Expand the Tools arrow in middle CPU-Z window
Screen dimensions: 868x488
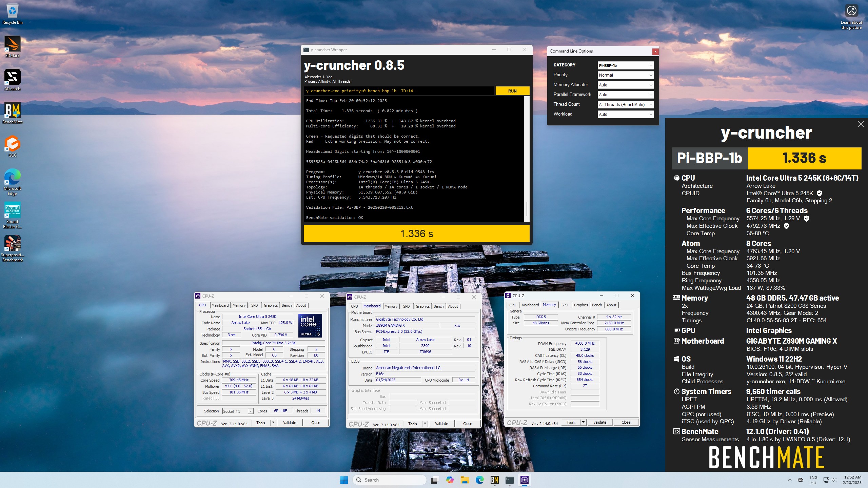pos(425,424)
